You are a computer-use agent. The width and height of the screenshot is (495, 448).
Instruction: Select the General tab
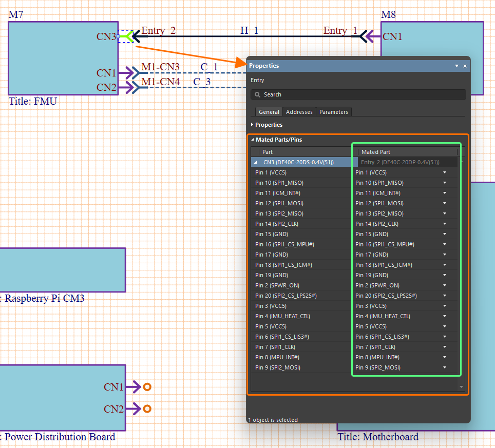coord(269,112)
